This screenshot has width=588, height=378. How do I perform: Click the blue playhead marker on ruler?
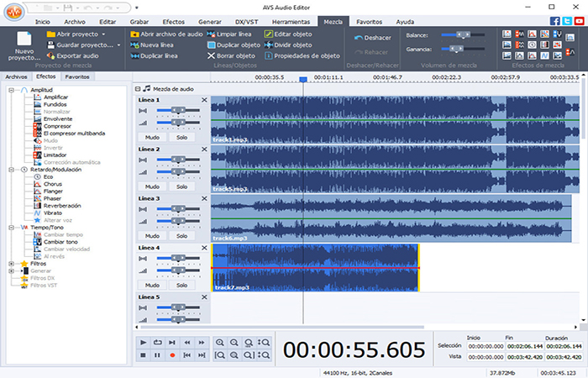pyautogui.click(x=303, y=80)
